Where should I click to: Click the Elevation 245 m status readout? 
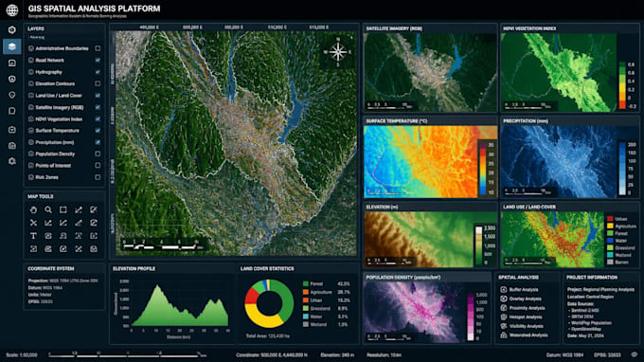pos(337,355)
